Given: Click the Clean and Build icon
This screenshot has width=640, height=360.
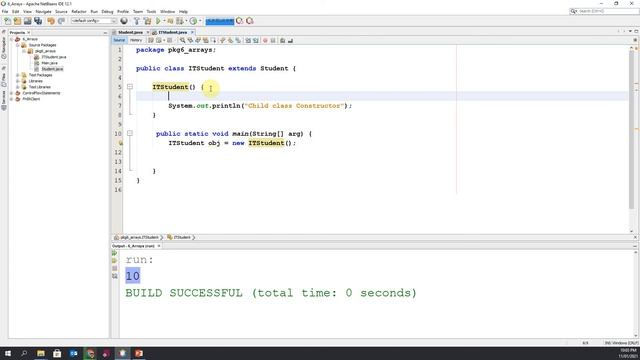Looking at the screenshot, I should (147, 21).
